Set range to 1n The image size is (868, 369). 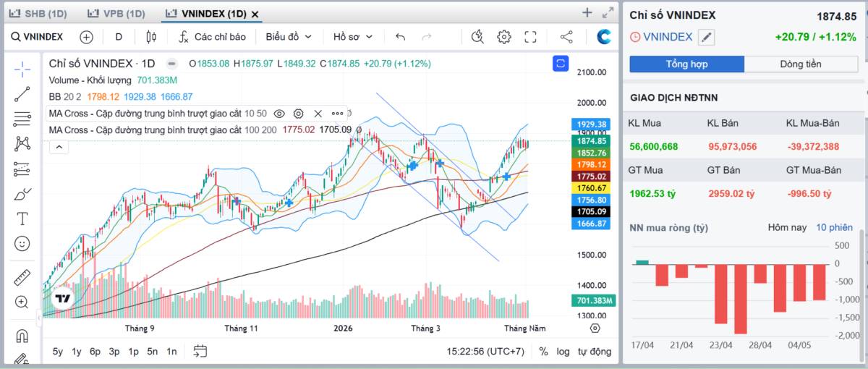[171, 352]
